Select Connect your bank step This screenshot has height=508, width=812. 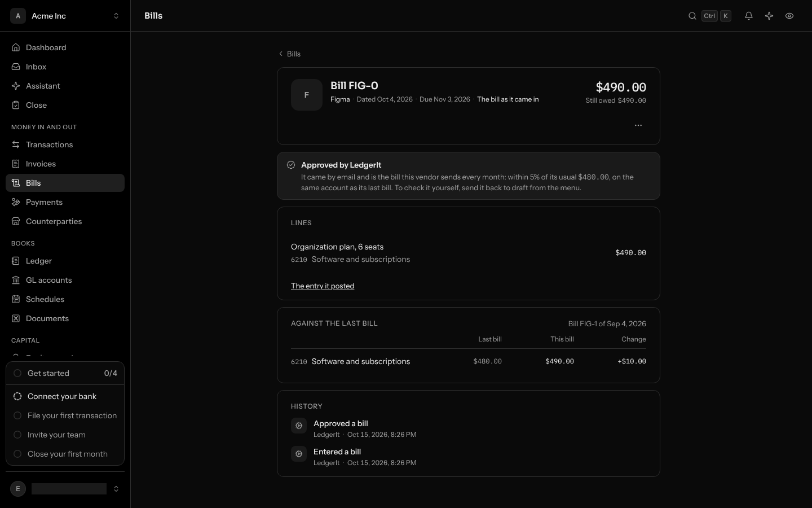65,396
